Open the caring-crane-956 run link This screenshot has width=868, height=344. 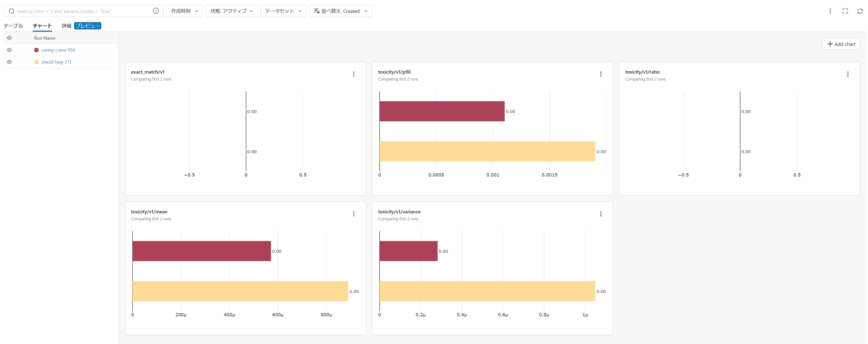(58, 50)
